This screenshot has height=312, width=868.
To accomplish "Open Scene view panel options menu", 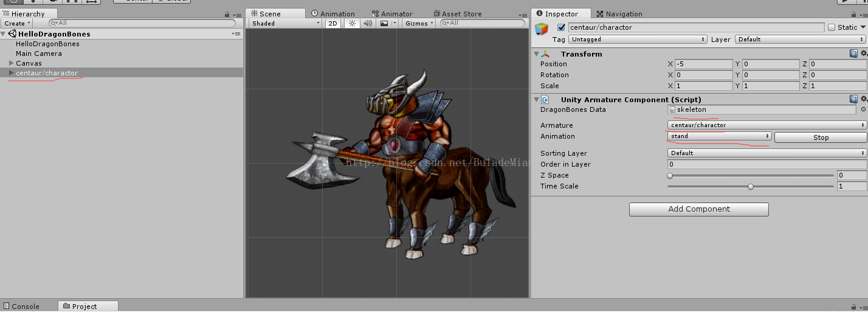I will tap(523, 15).
